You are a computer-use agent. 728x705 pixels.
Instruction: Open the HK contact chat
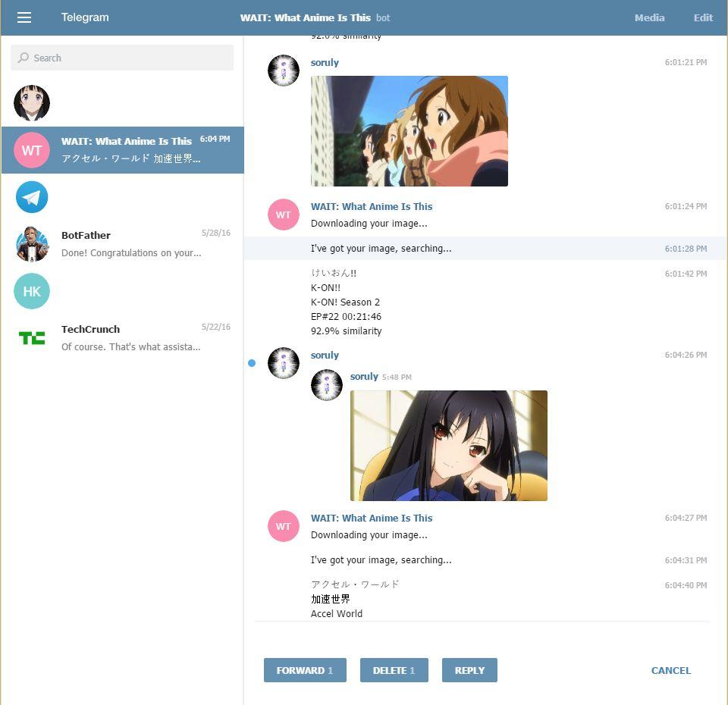32,291
